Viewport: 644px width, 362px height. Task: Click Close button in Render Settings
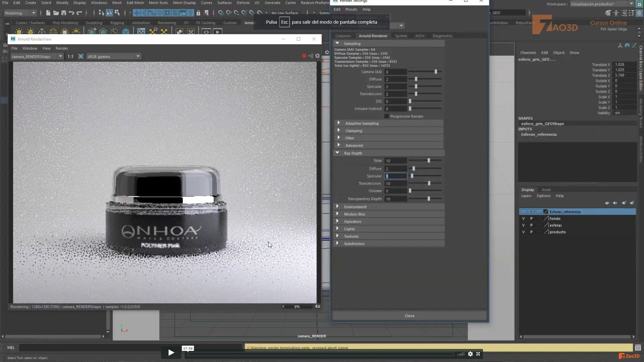[x=410, y=316]
